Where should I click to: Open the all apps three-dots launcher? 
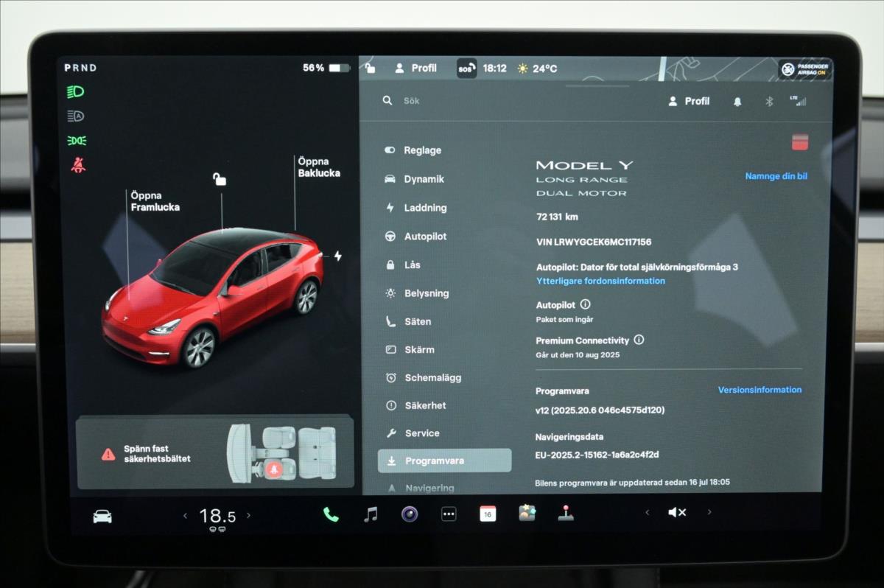449,514
